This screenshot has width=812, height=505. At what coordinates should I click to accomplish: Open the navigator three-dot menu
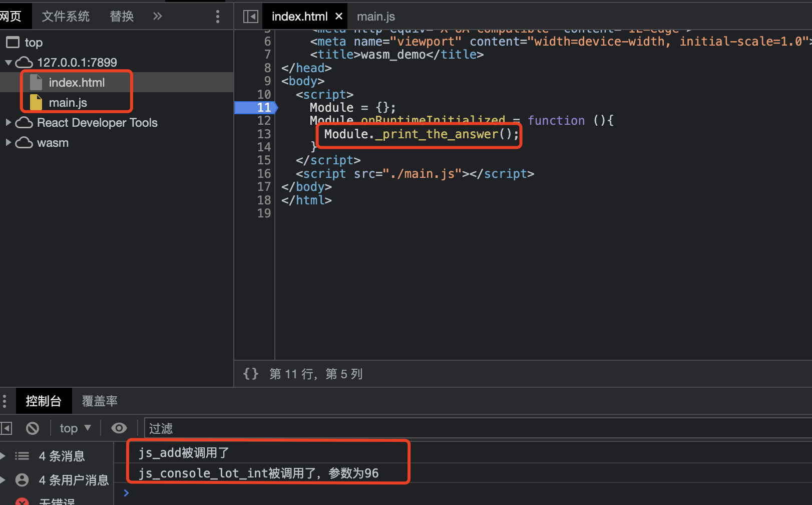(217, 16)
